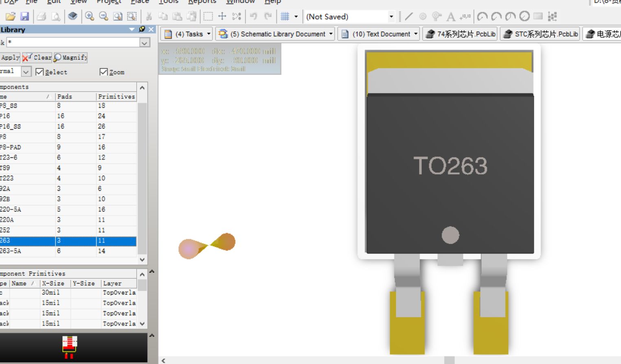Paste from the clipboard via toolbar
Screen dimensions: 621x364
177,16
